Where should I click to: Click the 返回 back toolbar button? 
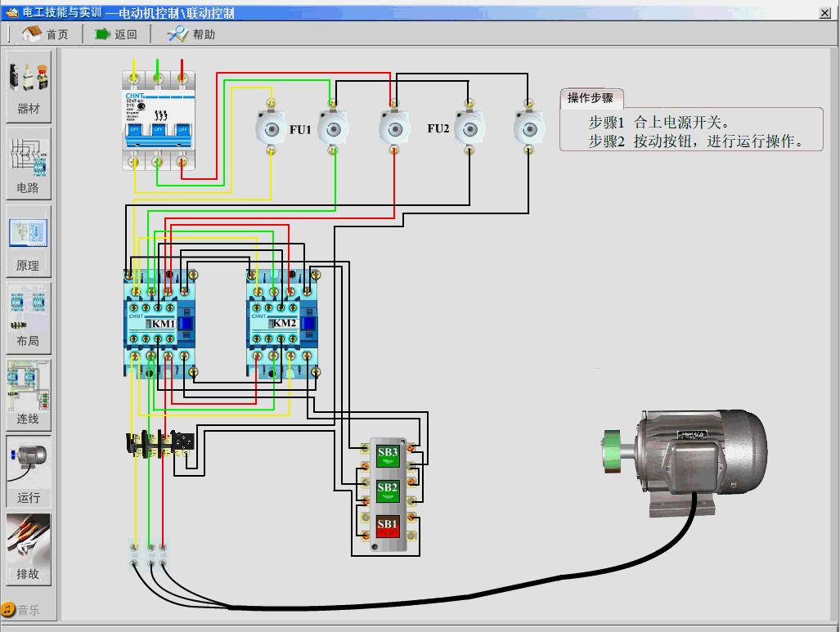coord(116,34)
